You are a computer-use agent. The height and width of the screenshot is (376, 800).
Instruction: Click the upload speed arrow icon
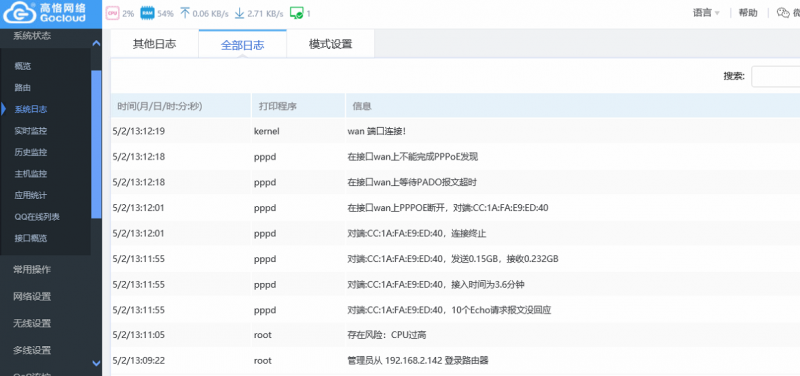[x=185, y=13]
